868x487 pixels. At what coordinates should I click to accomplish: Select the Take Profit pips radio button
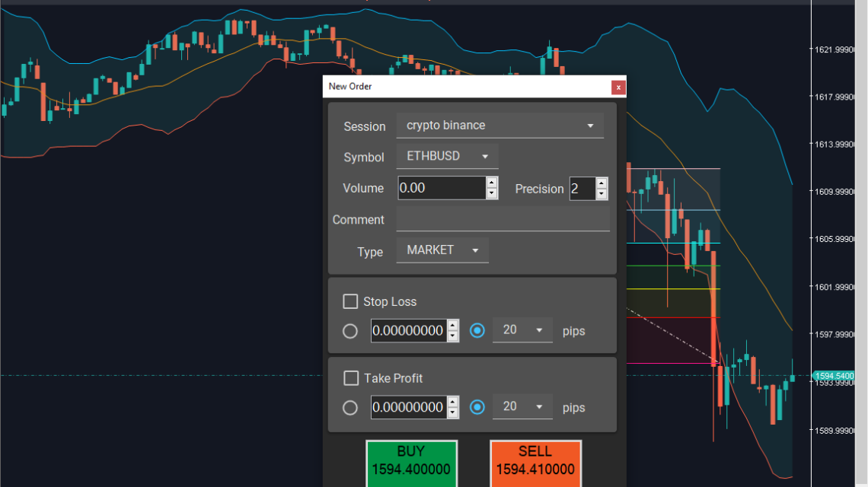(x=477, y=407)
